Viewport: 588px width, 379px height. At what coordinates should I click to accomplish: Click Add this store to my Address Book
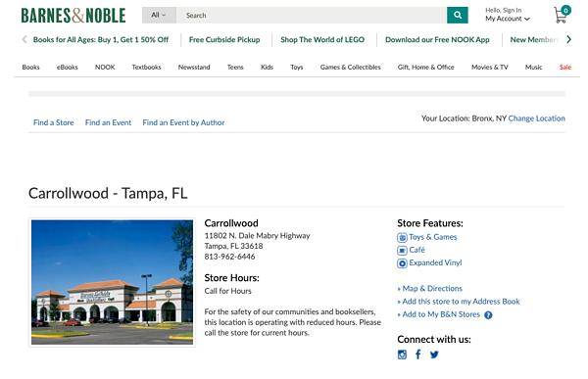point(461,302)
